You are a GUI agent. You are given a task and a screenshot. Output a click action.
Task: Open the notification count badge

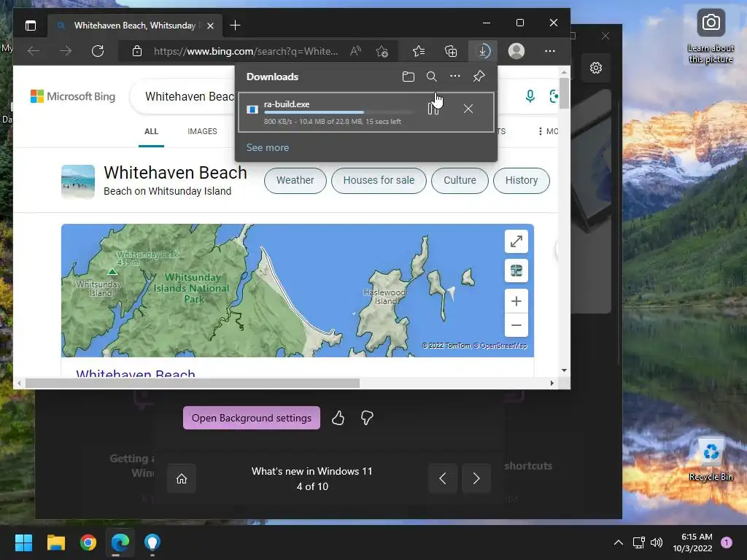click(726, 542)
